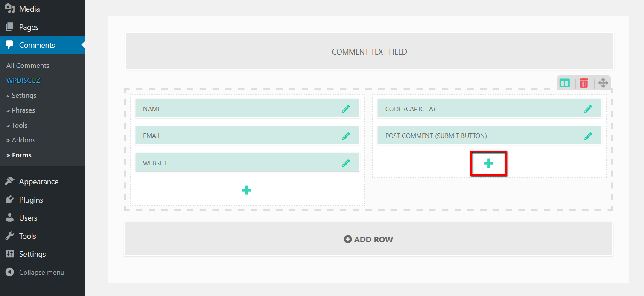
Task: Open WEBSITE field editor with pencil icon
Action: 346,163
